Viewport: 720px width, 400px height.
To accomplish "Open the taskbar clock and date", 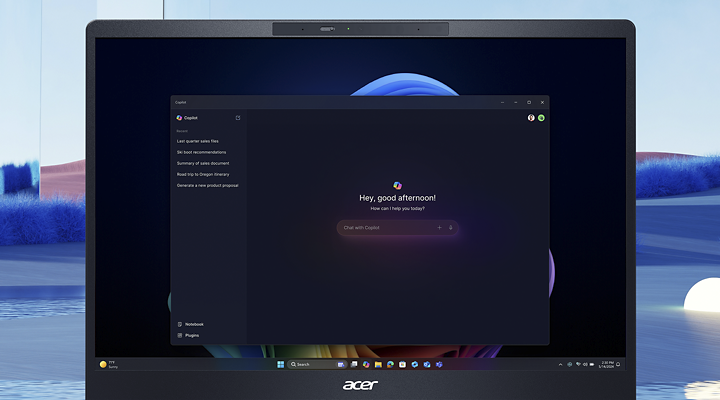I will pos(607,364).
